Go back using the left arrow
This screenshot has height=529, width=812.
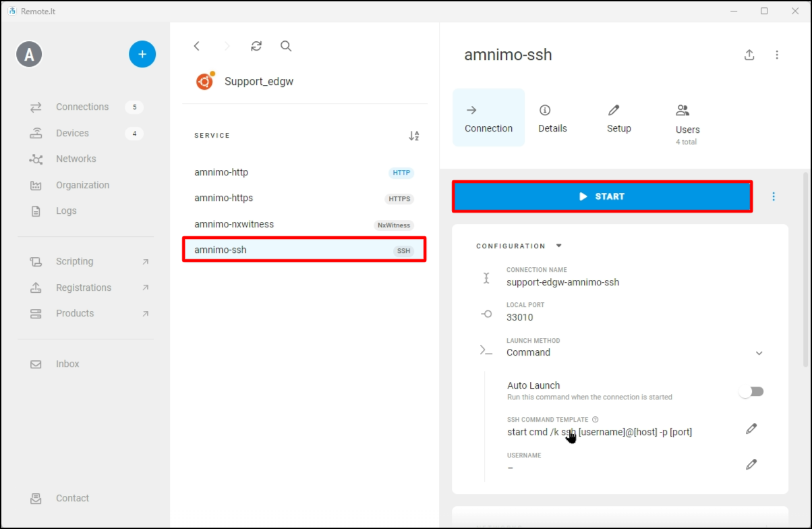[x=197, y=46]
